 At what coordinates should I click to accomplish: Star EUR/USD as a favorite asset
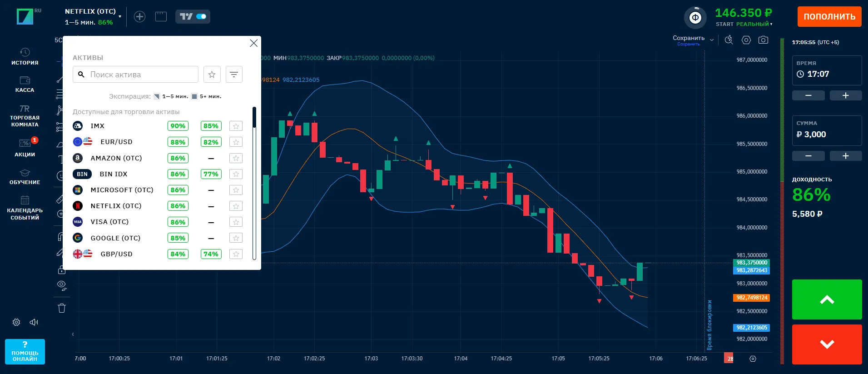[236, 142]
